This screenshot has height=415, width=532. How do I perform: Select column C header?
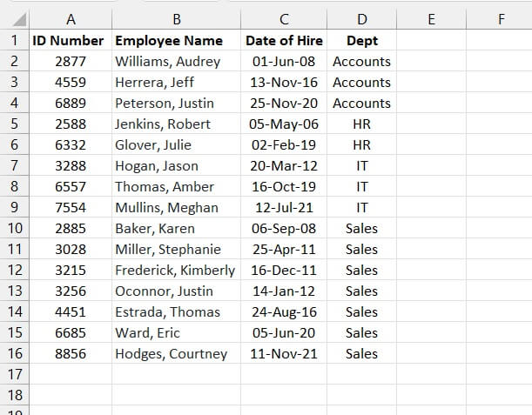tap(284, 19)
